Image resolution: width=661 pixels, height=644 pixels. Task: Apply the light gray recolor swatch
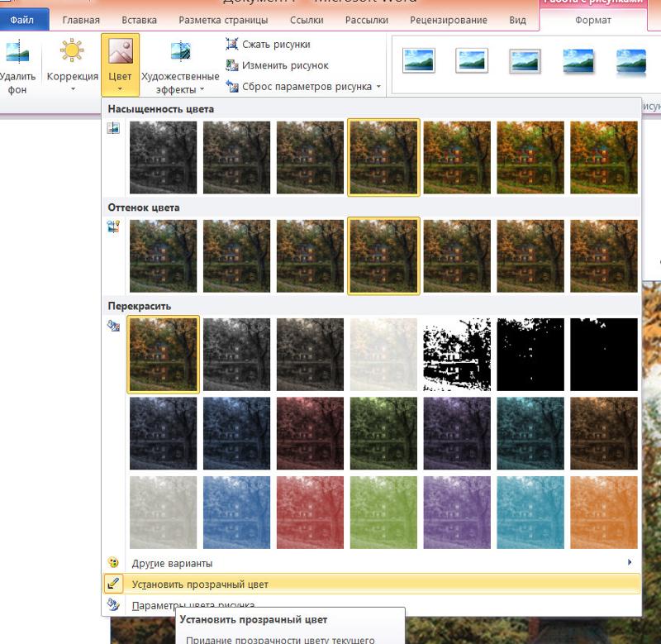[163, 513]
